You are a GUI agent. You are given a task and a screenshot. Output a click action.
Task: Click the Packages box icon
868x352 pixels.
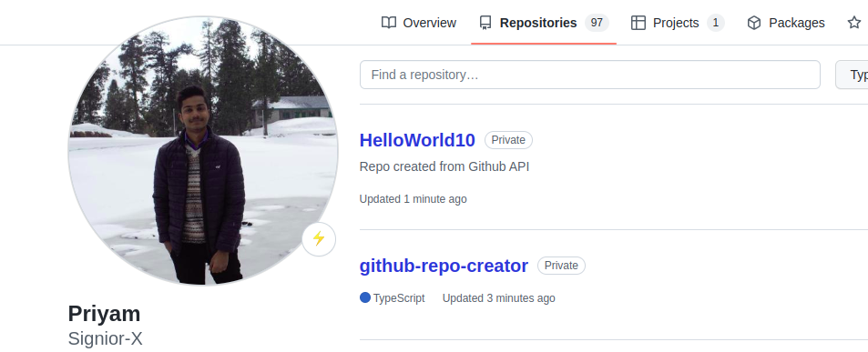pos(754,23)
